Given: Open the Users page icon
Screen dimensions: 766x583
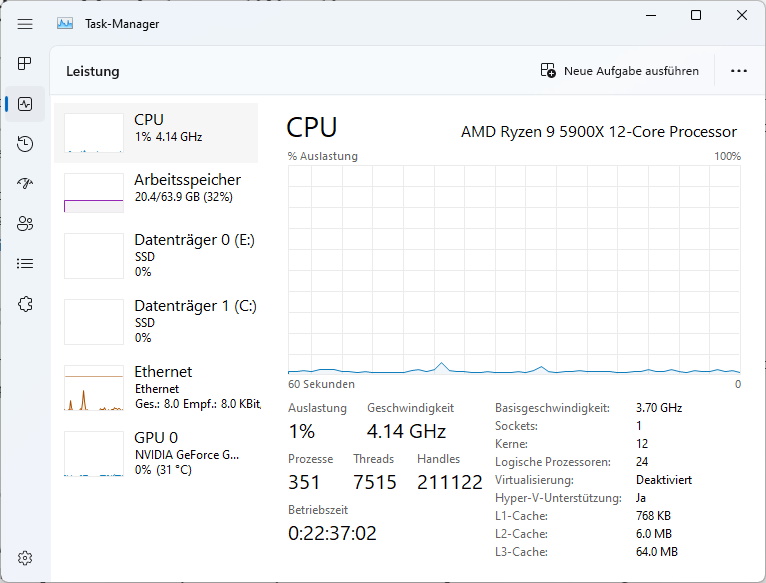Looking at the screenshot, I should click(x=25, y=224).
